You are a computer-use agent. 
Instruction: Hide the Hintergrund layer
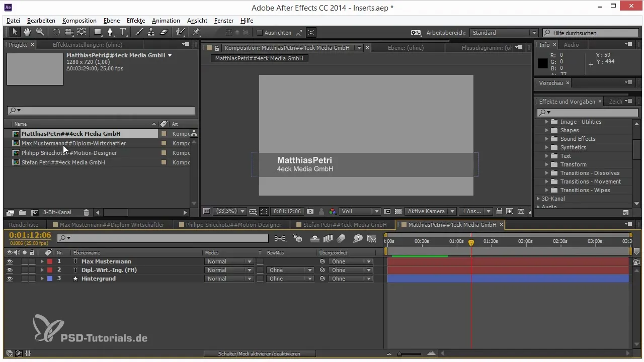(10, 279)
